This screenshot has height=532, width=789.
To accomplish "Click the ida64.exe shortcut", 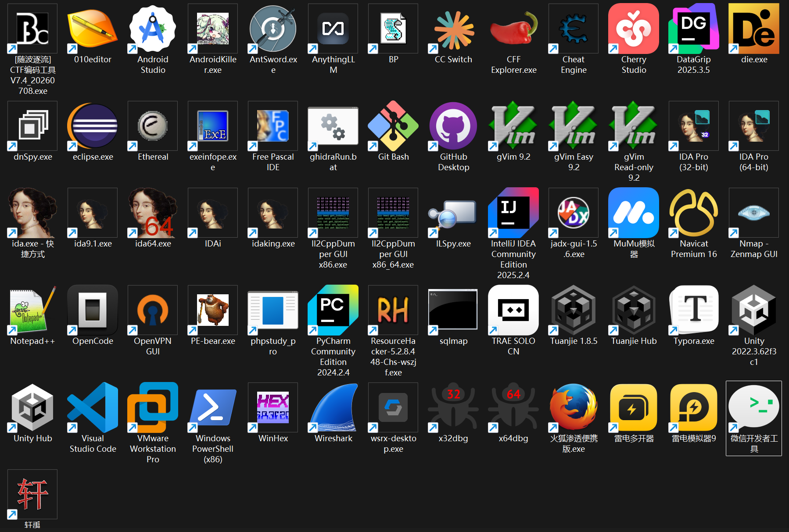I will tap(153, 213).
